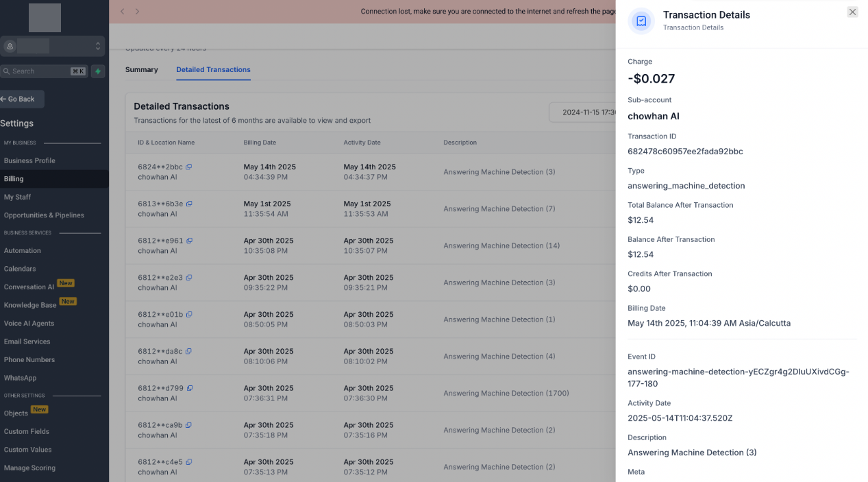The width and height of the screenshot is (868, 482).
Task: Focus the sidebar Search field
Action: pyautogui.click(x=43, y=71)
